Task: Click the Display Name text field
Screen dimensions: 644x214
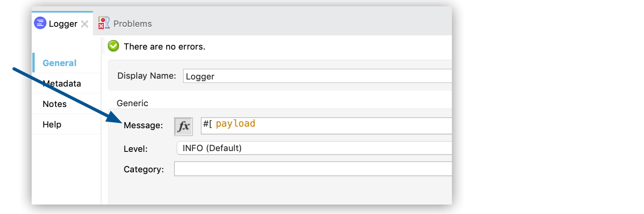Action: click(x=317, y=76)
